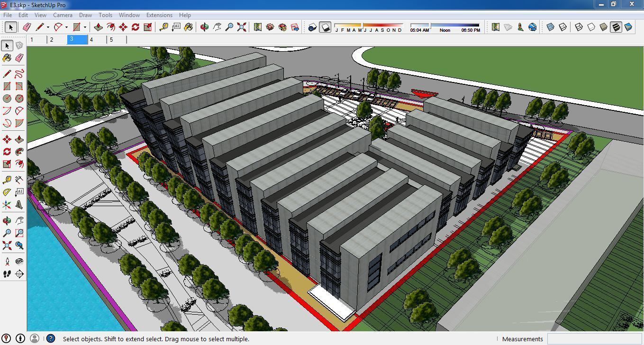
Task: Select Look Around eye tool in left toolbar
Action: point(19,261)
